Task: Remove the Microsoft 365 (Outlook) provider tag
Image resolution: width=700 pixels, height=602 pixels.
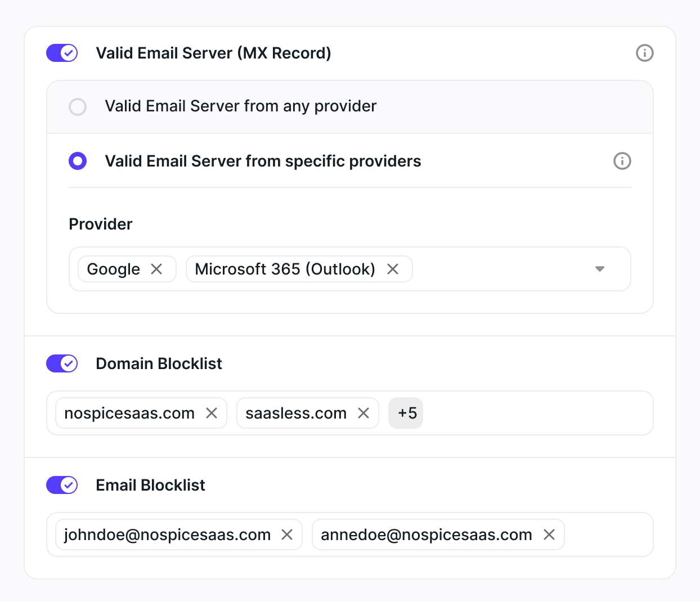Action: (393, 269)
